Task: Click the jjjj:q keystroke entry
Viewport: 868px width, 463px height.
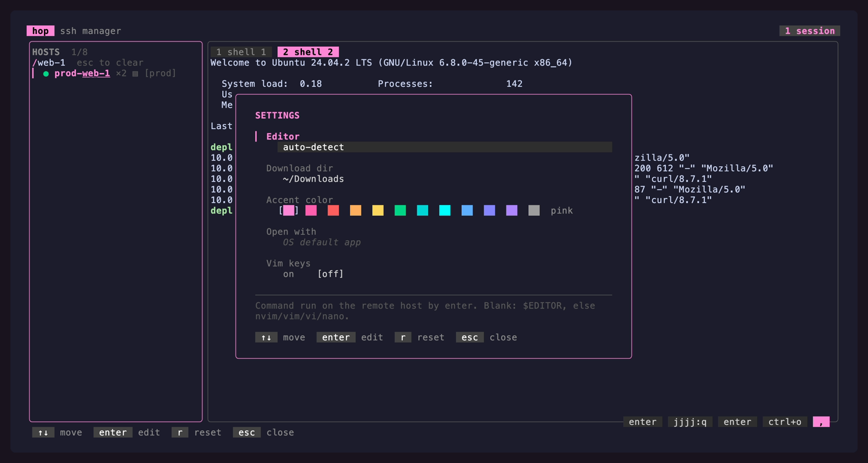Action: [690, 422]
